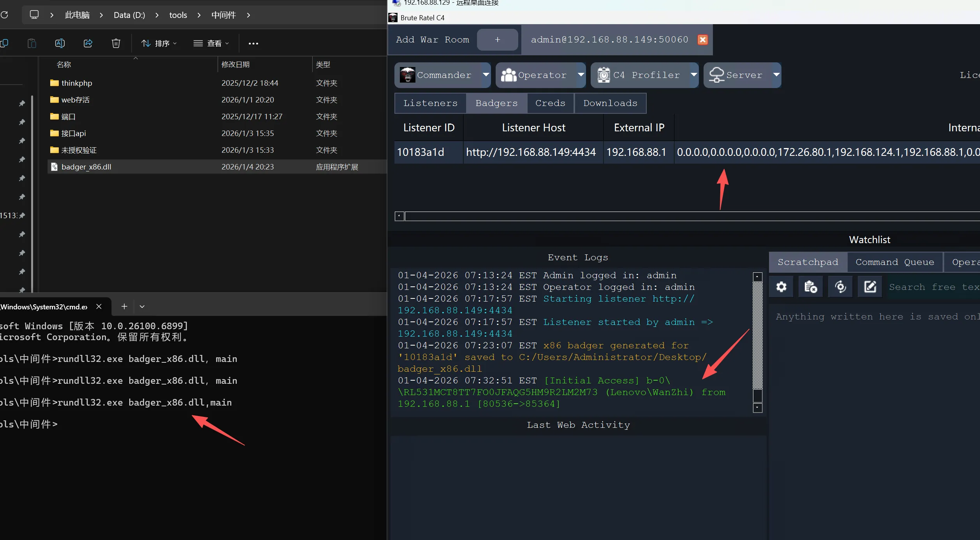Expand the C4 Profiler dropdown
The image size is (980, 540).
[x=693, y=75]
